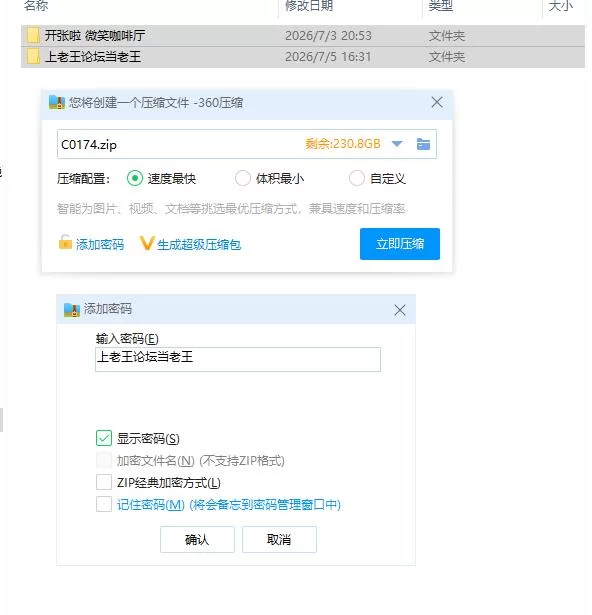This screenshot has width=592, height=615.
Task: Click the 360压缩 icon in compress dialog title
Action: [x=57, y=102]
